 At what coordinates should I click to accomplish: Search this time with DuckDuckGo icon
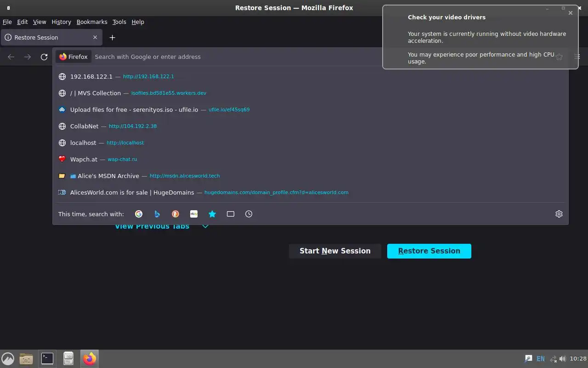(175, 214)
